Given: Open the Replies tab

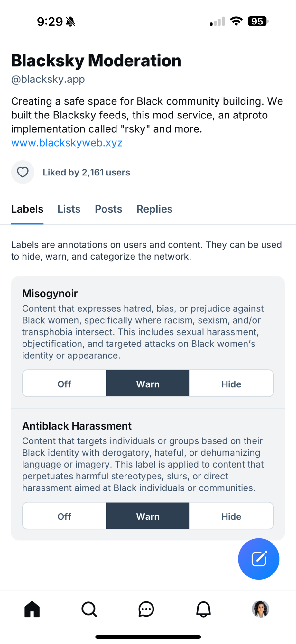Looking at the screenshot, I should point(154,209).
